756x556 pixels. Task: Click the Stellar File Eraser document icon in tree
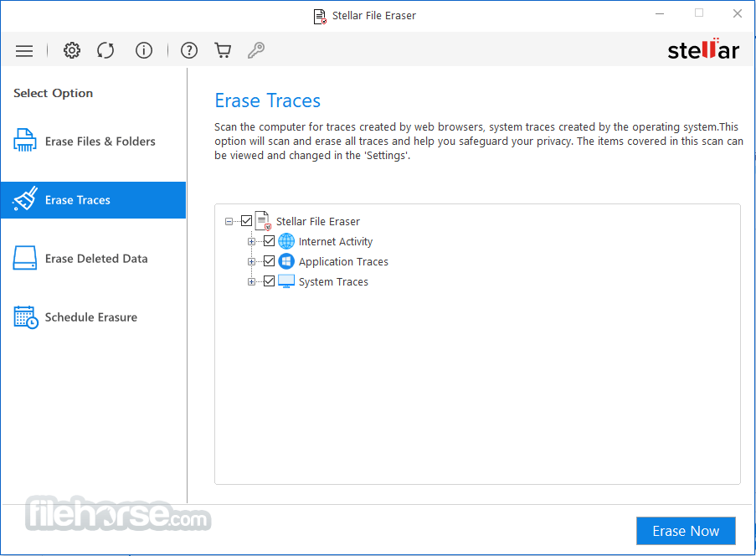[263, 221]
